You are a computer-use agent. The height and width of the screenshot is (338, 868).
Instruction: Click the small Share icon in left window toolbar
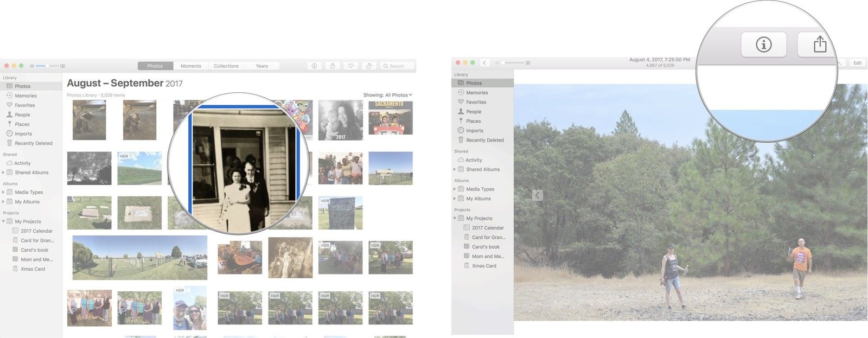pos(333,66)
